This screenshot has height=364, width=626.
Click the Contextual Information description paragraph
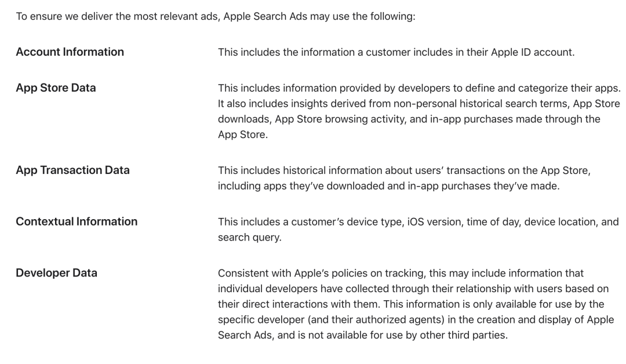coord(417,229)
